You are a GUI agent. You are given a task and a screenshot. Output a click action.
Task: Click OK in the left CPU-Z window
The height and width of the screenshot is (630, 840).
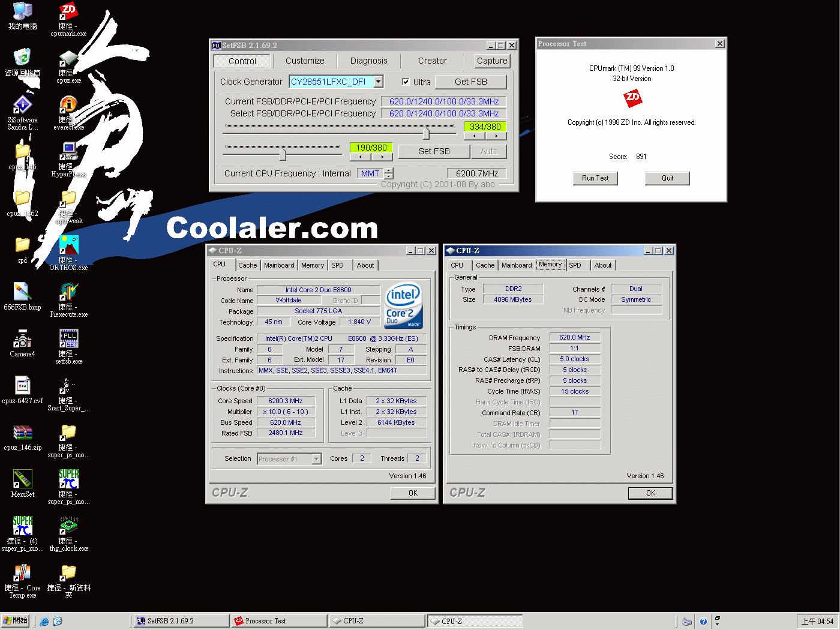[x=413, y=493]
